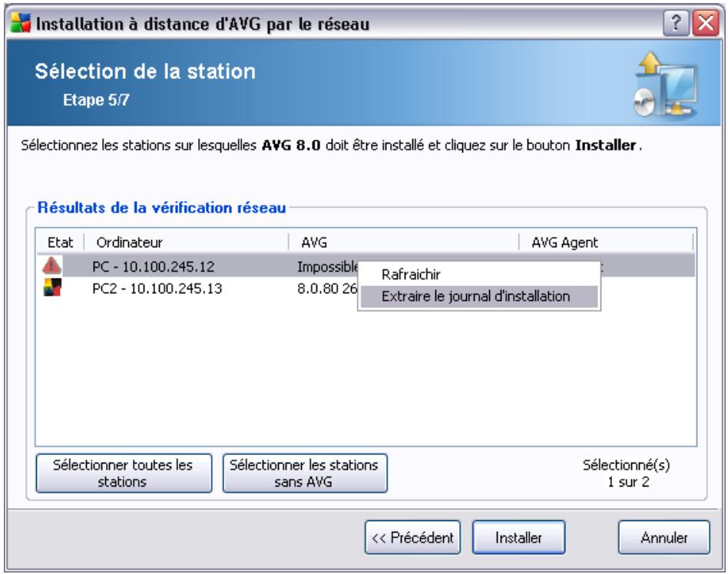Click the red warning icon for PC row

51,266
